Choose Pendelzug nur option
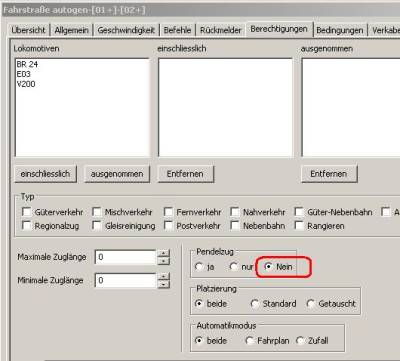 234,267
